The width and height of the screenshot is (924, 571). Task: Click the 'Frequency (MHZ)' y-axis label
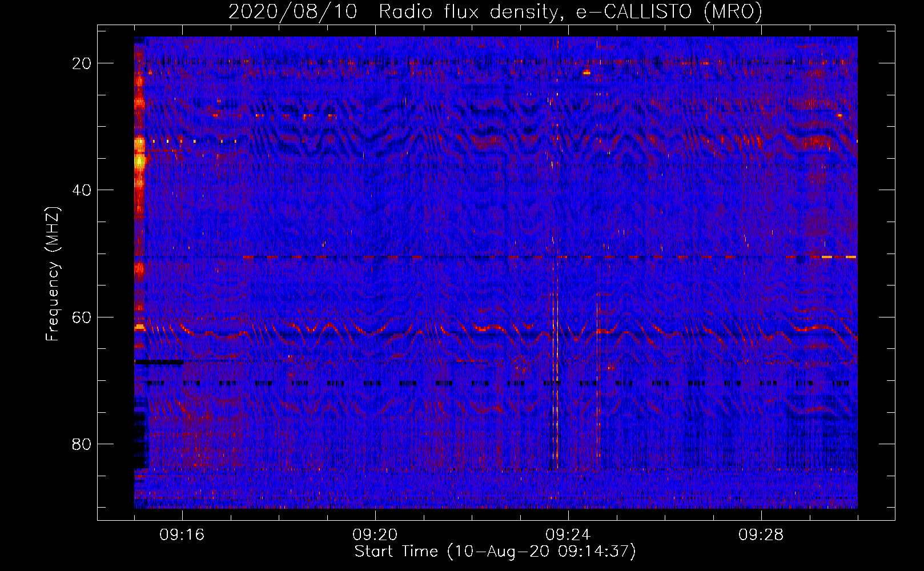click(53, 274)
